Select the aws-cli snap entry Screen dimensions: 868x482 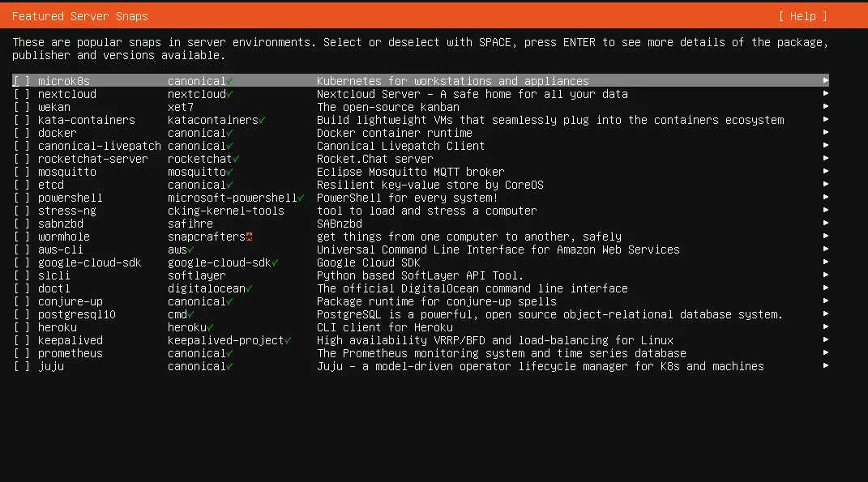61,250
